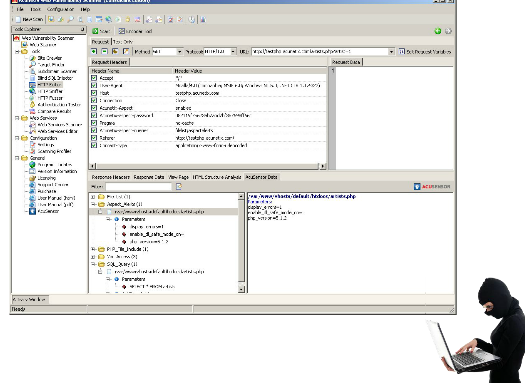Click the New Scan toolbar icon
The width and height of the screenshot is (525, 383).
(x=29, y=20)
